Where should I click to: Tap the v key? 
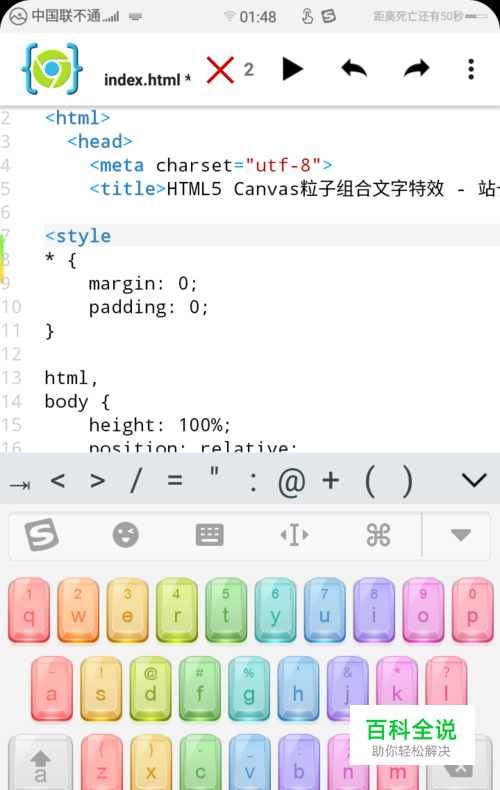249,762
